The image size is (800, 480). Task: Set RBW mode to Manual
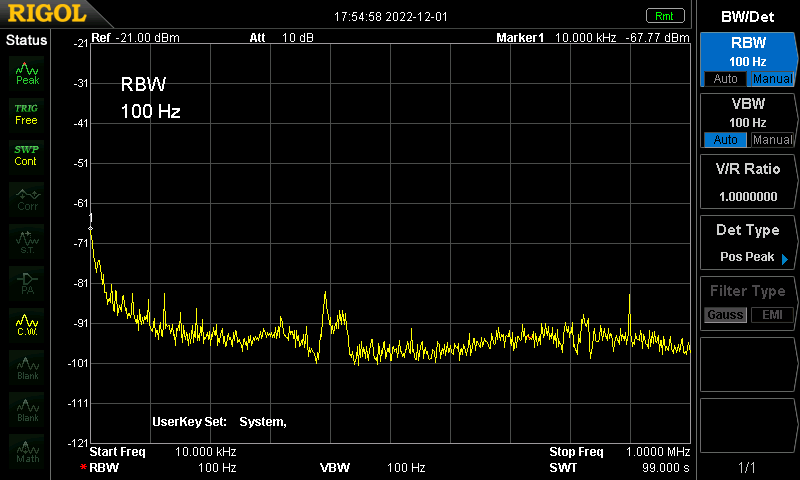(772, 79)
